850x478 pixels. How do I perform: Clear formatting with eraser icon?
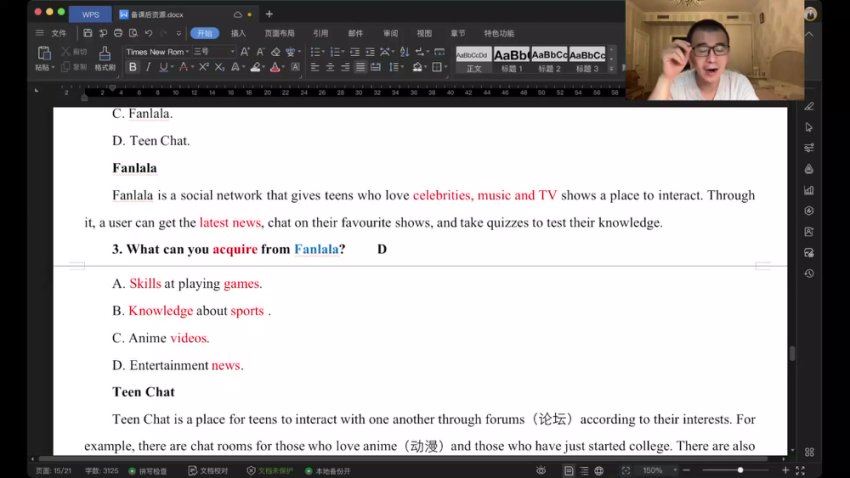[276, 51]
